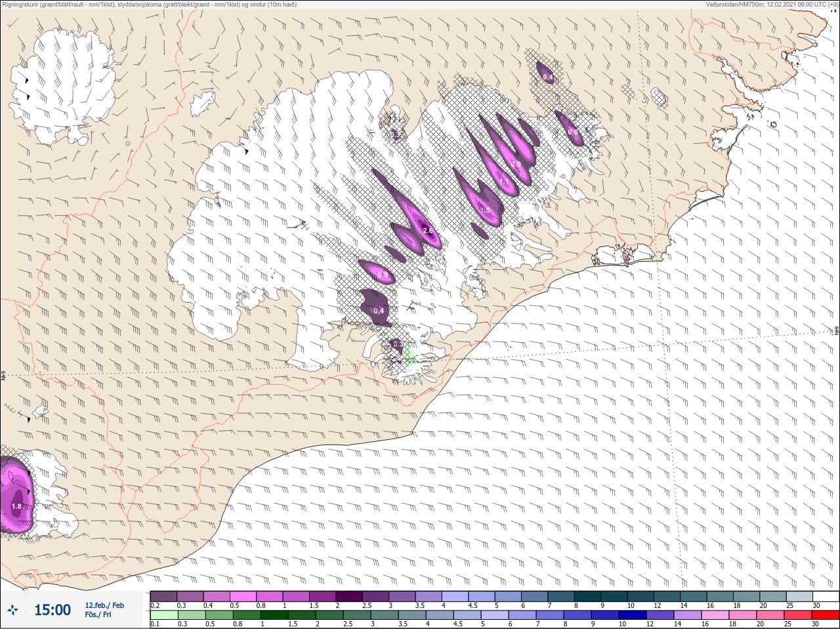Screen dimensions: 840x629
Task: Select top-row pink swatch between 0.5 and 0.8
Action: point(243,596)
